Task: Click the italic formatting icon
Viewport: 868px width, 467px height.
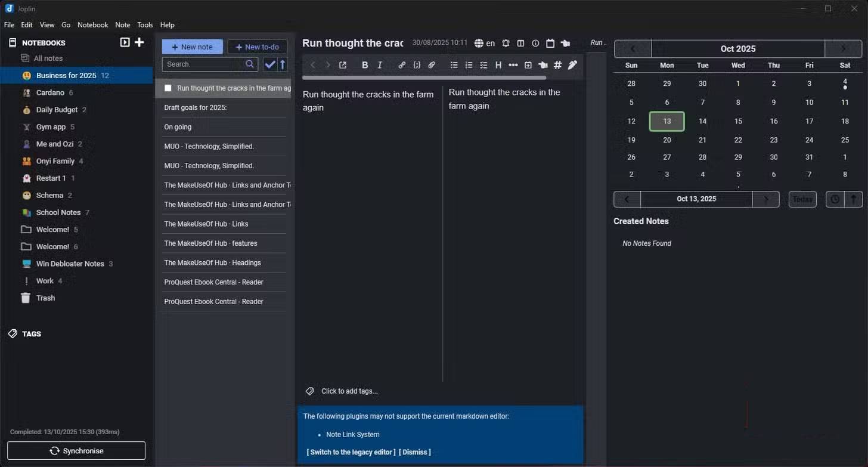Action: (x=380, y=65)
